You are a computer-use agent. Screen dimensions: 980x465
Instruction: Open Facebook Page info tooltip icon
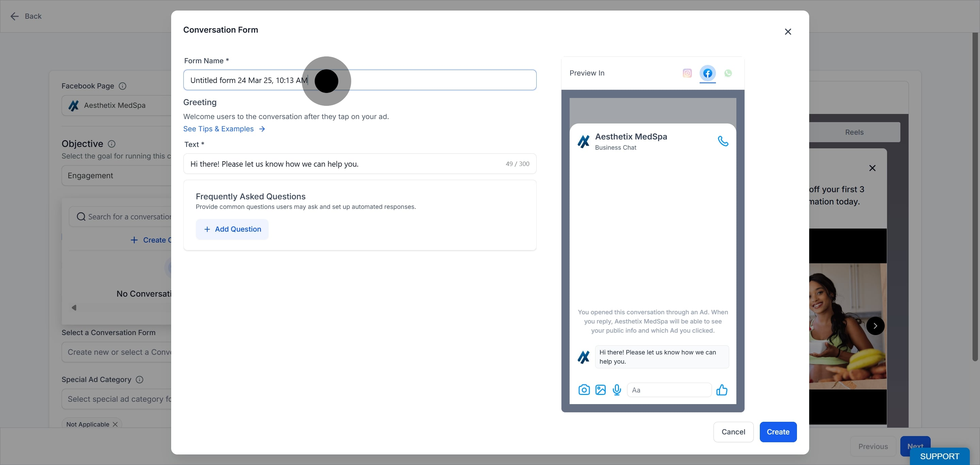pyautogui.click(x=122, y=86)
